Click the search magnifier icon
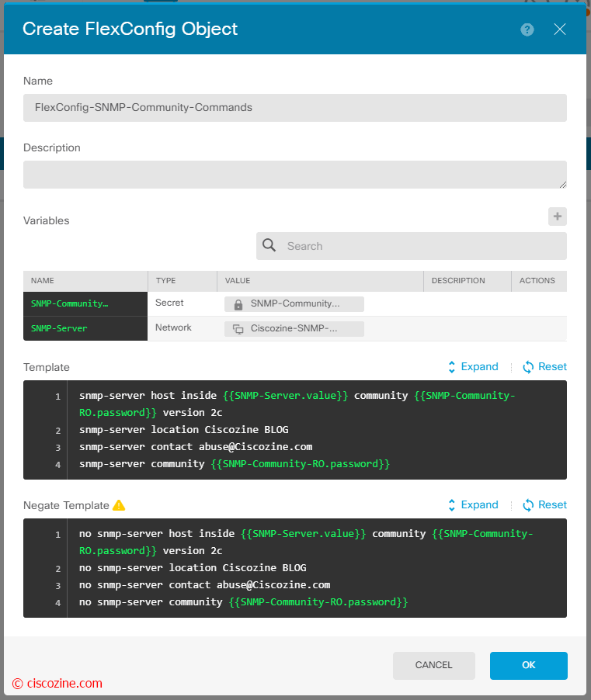 pyautogui.click(x=269, y=245)
